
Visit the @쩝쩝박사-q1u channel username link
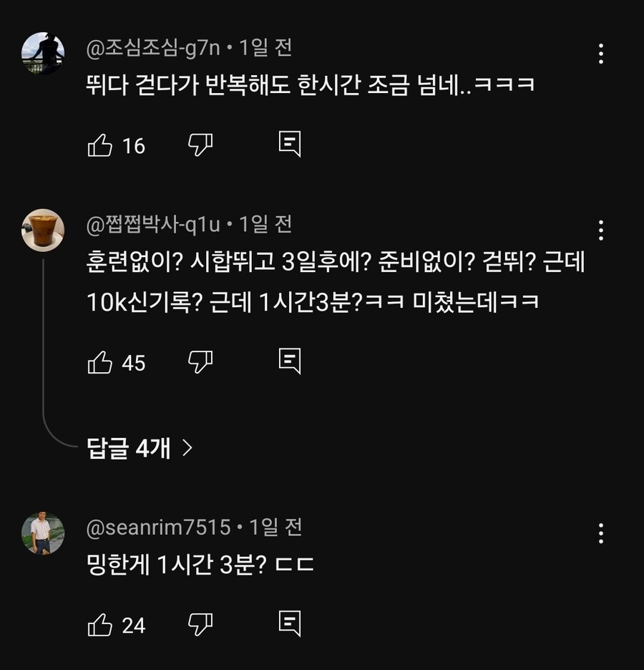(153, 225)
